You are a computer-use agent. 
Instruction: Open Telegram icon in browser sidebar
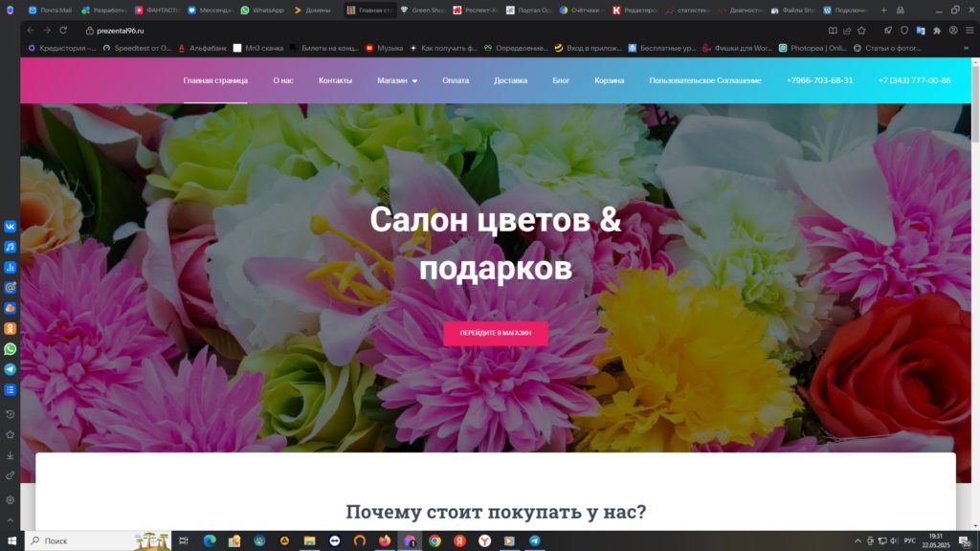pos(10,369)
